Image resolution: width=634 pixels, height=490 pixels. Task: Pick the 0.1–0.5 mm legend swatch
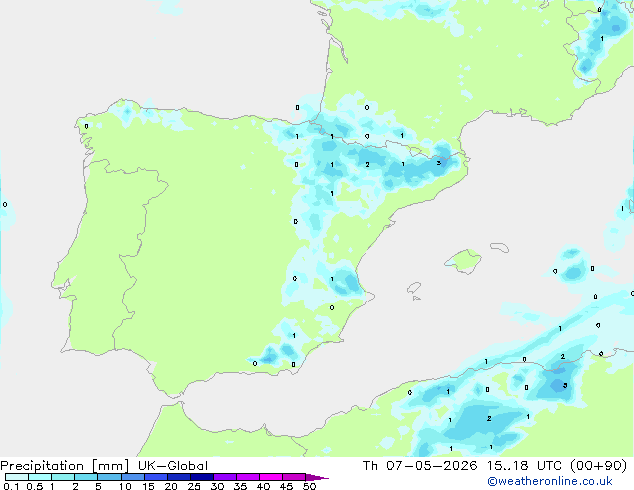[x=17, y=477]
